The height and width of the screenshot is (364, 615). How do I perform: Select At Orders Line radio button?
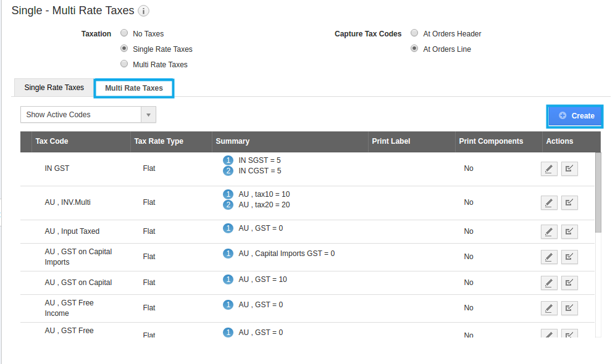coord(414,49)
